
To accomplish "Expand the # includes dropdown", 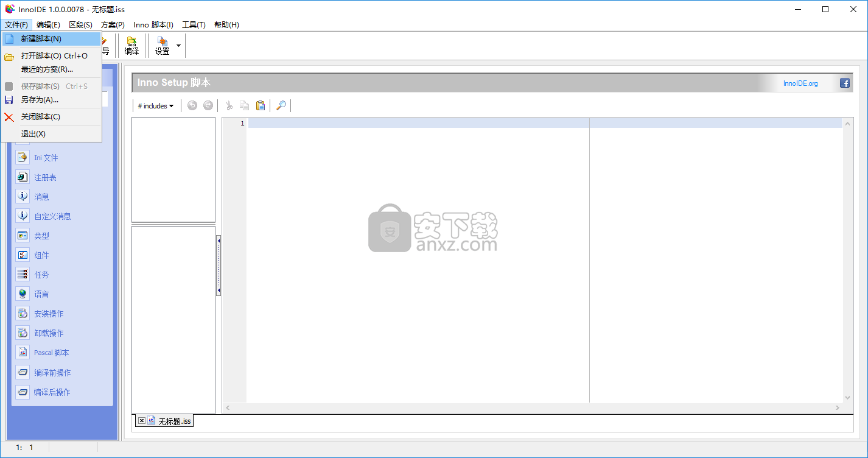I will [x=156, y=106].
